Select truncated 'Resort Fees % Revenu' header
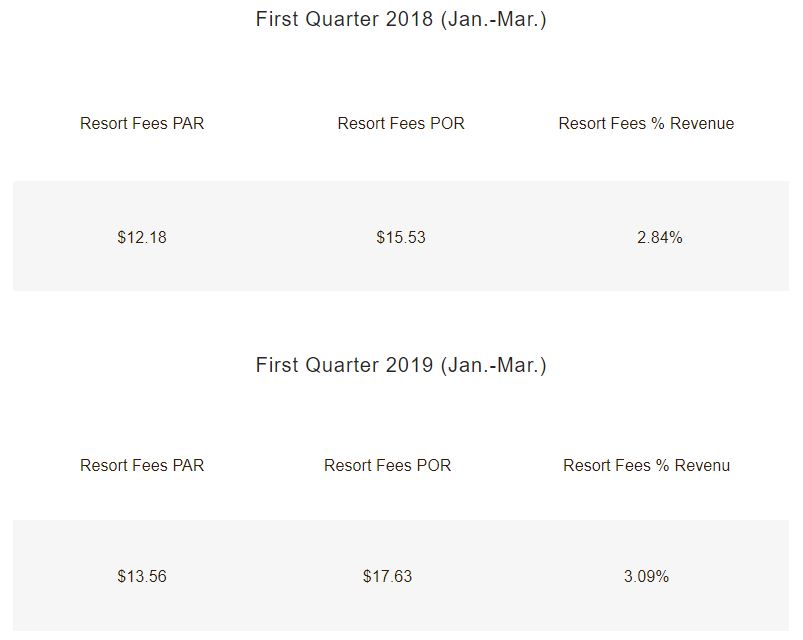803x640 pixels. 646,466
